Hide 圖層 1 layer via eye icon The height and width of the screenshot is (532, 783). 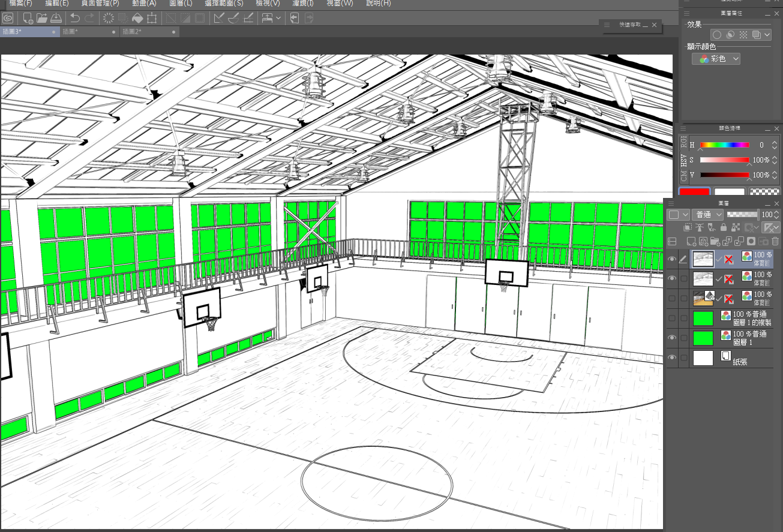coord(672,338)
